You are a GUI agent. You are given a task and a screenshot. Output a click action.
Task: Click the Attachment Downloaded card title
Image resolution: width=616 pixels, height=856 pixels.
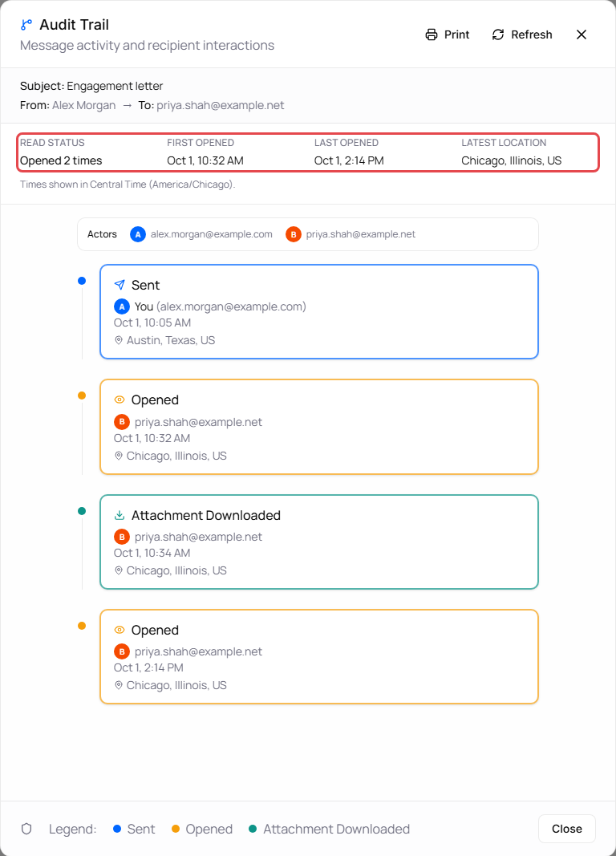206,515
